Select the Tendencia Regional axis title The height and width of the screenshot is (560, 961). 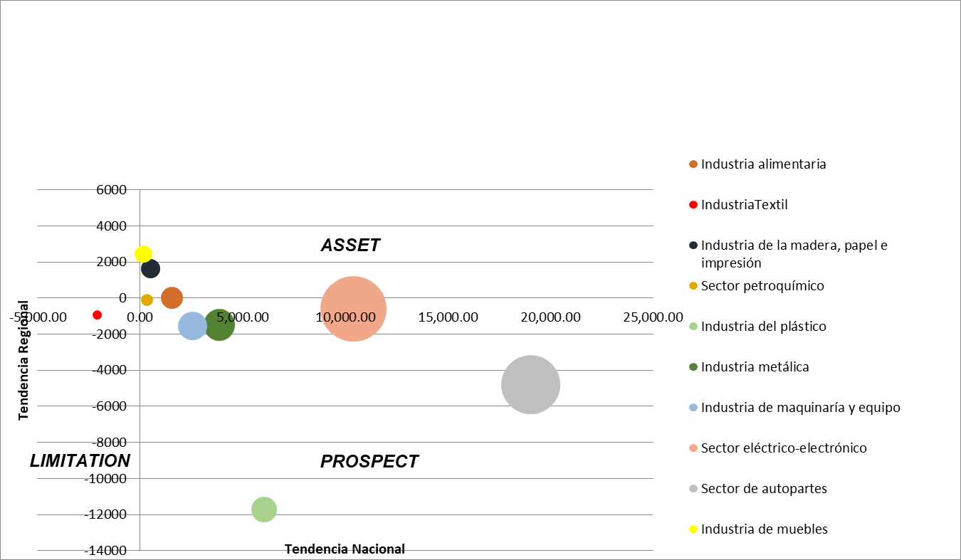click(24, 359)
